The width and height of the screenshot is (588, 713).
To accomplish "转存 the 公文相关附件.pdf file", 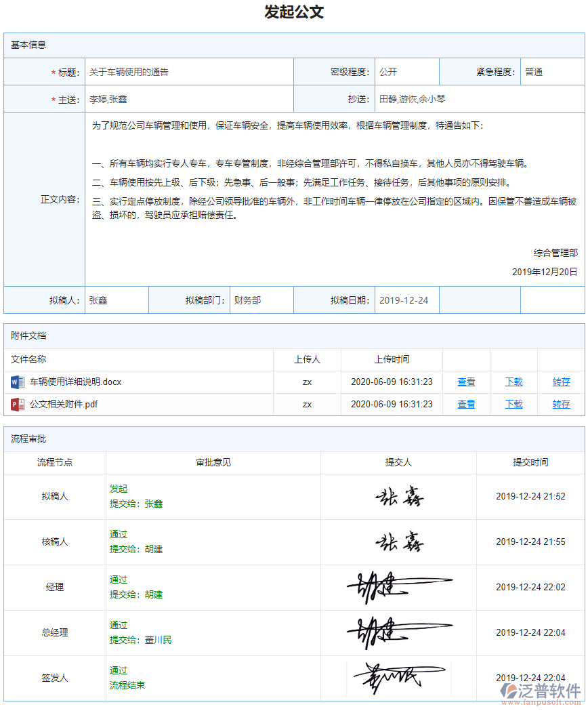I will pos(561,404).
